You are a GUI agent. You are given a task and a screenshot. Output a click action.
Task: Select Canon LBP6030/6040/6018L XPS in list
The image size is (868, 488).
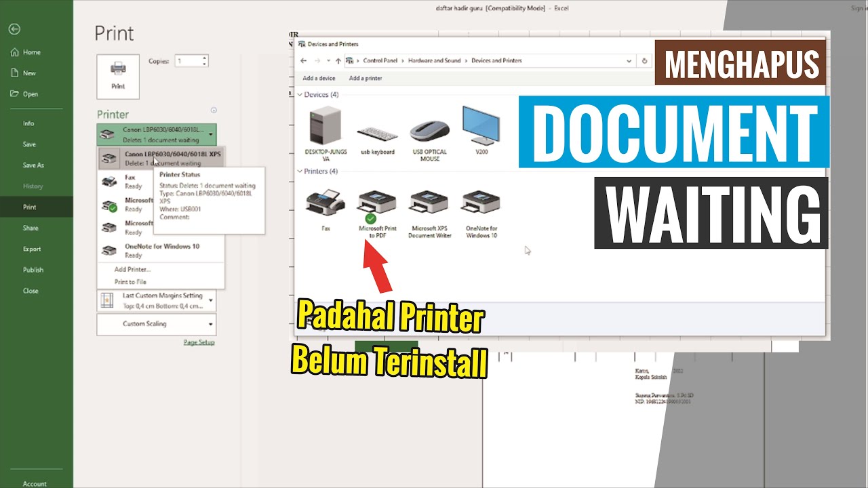pos(161,158)
